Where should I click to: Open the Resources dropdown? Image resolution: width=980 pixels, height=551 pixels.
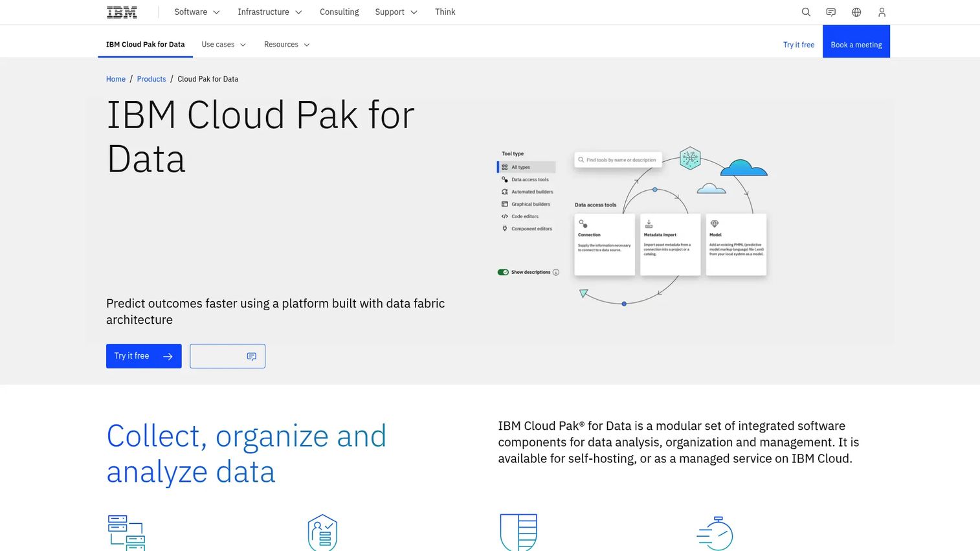287,45
